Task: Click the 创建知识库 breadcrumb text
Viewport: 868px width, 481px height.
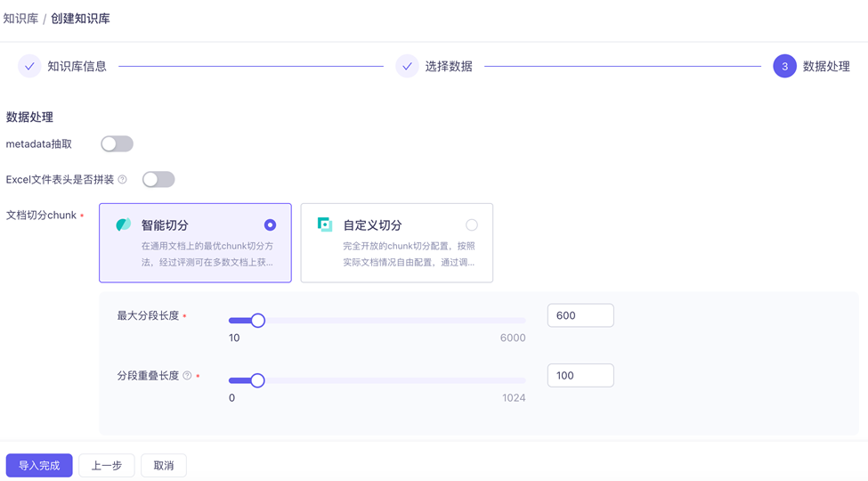Action: [80, 19]
